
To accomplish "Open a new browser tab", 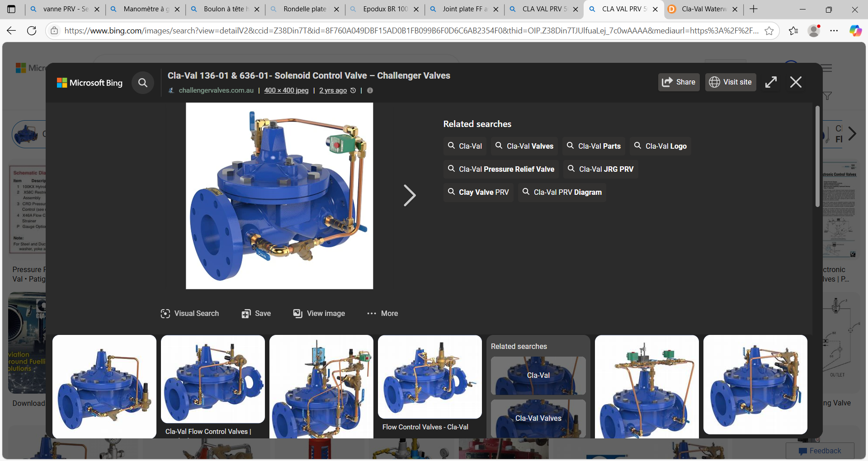I will [753, 9].
